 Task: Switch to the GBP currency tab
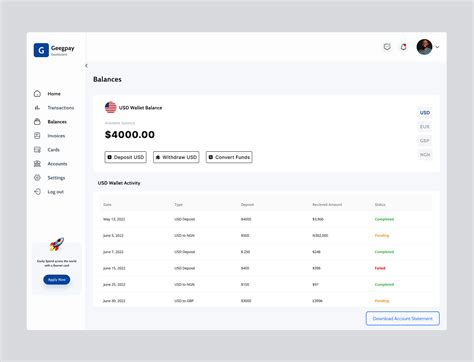425,141
